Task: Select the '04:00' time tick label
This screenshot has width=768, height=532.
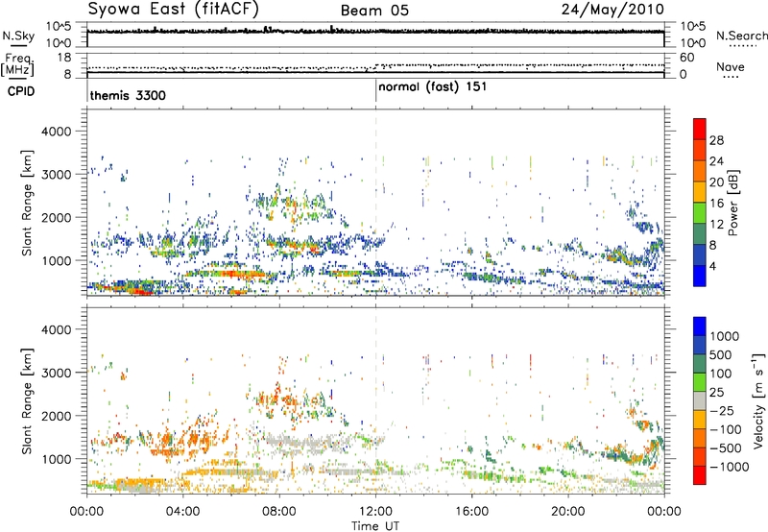Action: (182, 512)
